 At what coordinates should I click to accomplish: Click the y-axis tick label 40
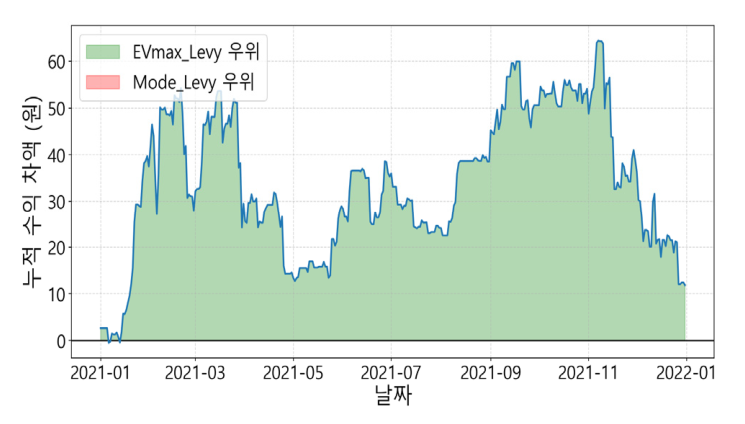point(55,155)
